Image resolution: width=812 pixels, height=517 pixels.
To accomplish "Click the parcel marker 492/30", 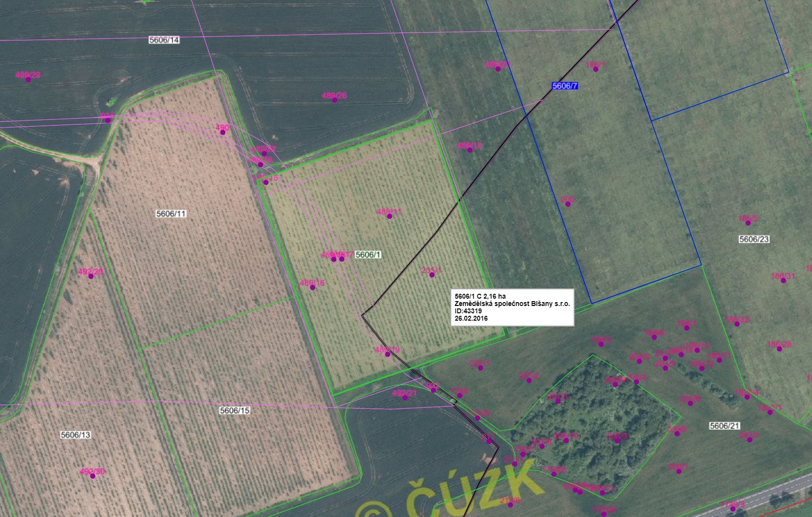I will click(x=93, y=476).
